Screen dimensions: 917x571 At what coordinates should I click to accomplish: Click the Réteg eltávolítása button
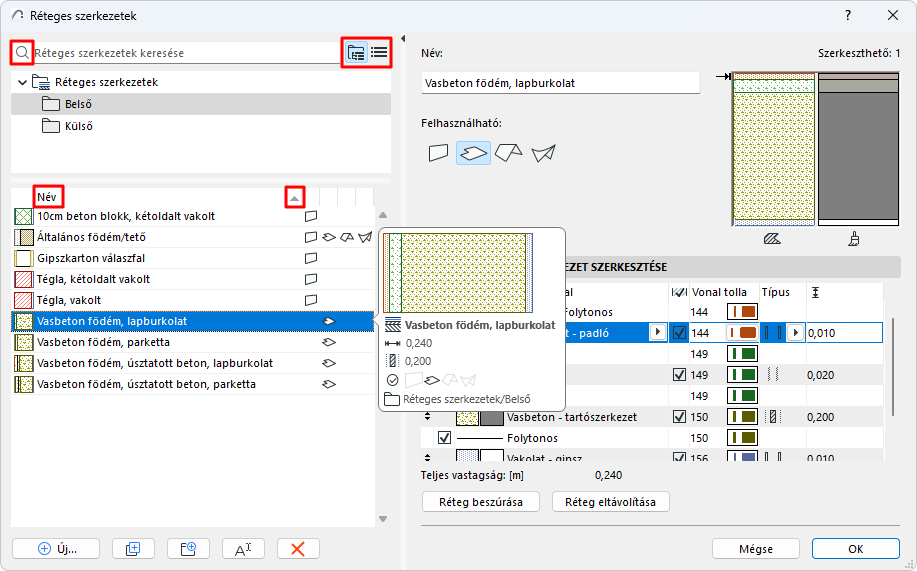(610, 501)
